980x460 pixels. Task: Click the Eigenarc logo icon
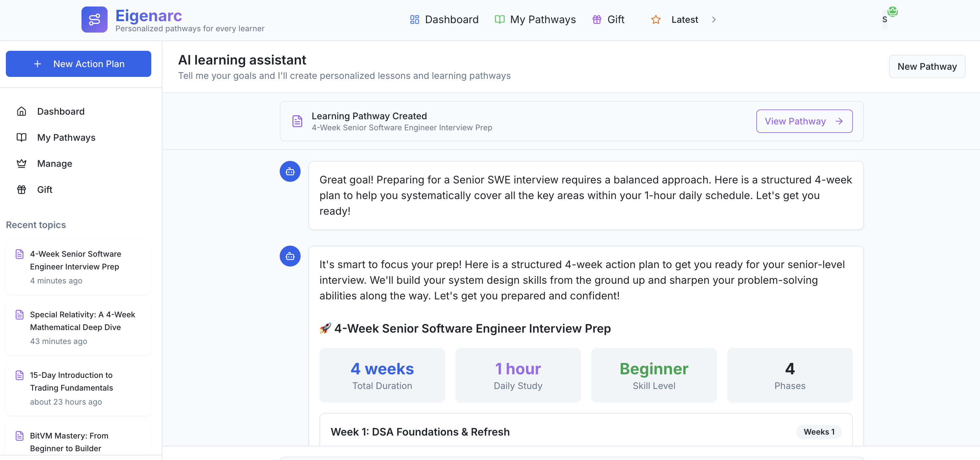tap(94, 20)
